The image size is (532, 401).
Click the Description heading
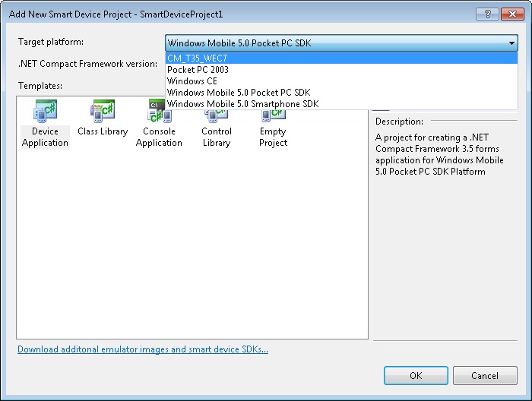tap(399, 122)
